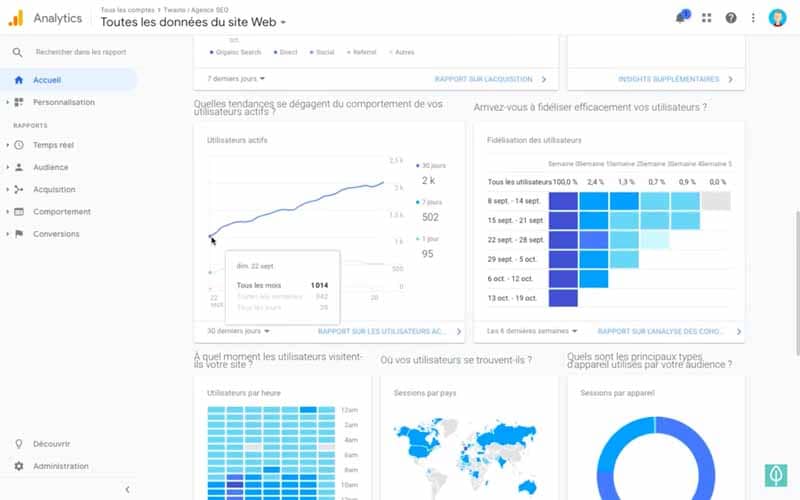This screenshot has width=800, height=500.
Task: Click the Sessions par appareil donut chart
Action: tap(656, 459)
